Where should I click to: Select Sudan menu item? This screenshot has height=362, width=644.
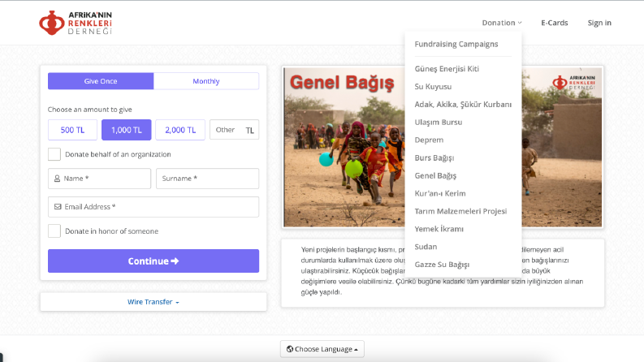(426, 247)
